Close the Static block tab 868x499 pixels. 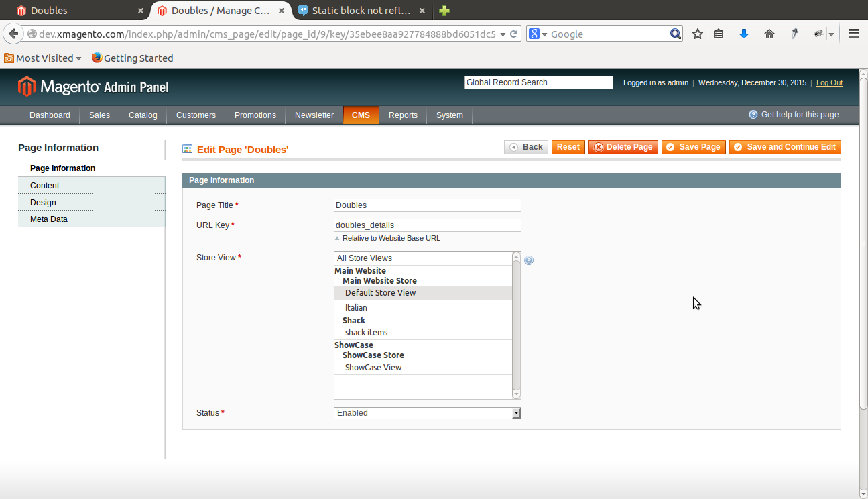422,11
